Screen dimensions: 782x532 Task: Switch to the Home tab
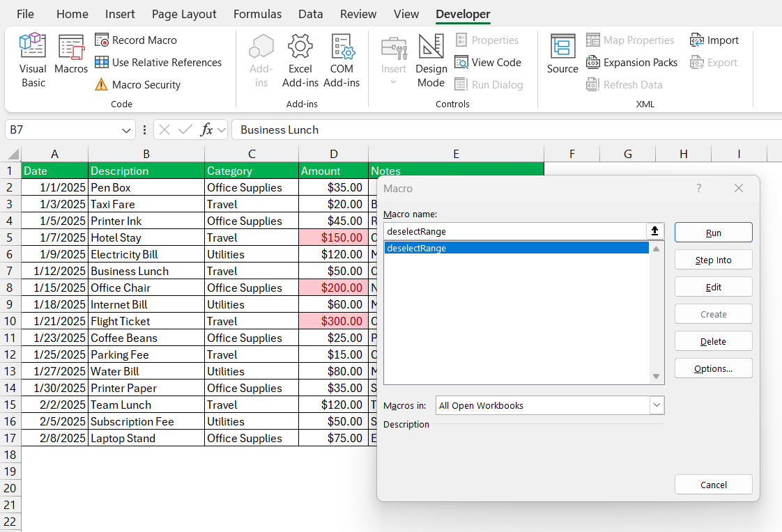pos(72,14)
